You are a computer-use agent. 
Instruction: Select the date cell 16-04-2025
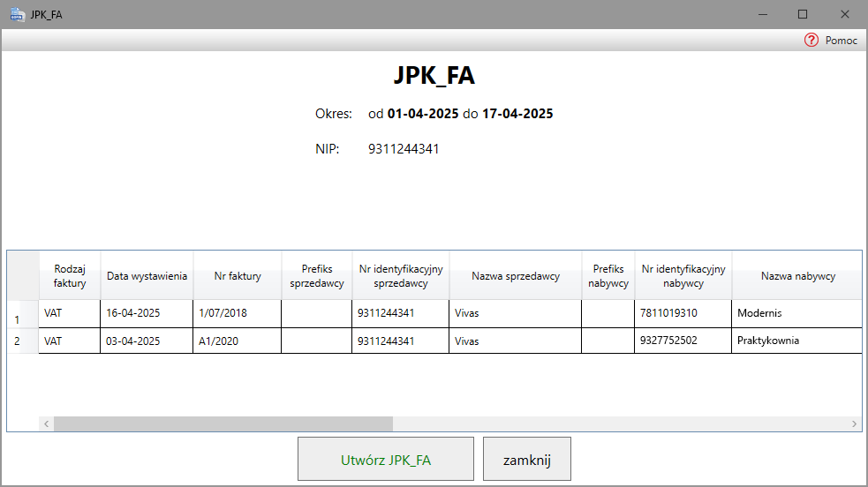[147, 313]
